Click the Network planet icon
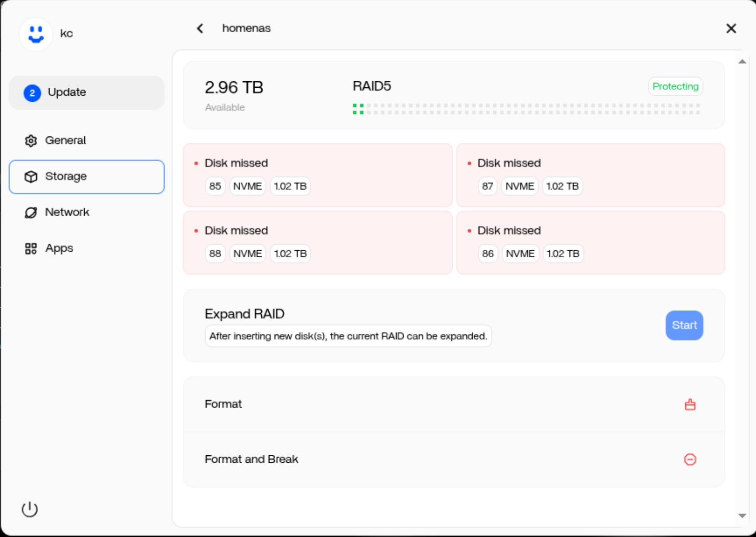Viewport: 756px width, 537px height. (31, 213)
